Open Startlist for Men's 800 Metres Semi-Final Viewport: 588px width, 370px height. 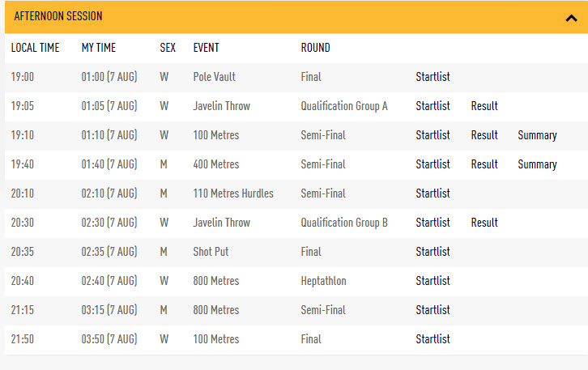tap(432, 310)
